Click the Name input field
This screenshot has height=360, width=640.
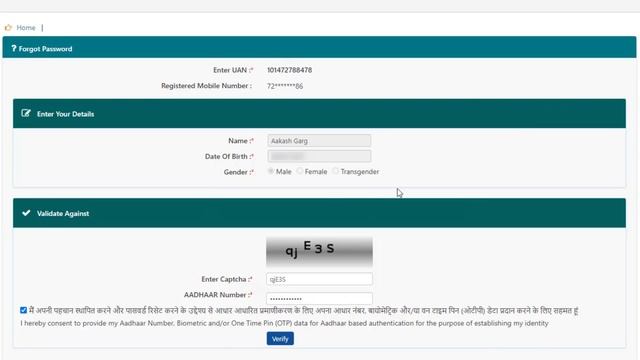(x=319, y=141)
